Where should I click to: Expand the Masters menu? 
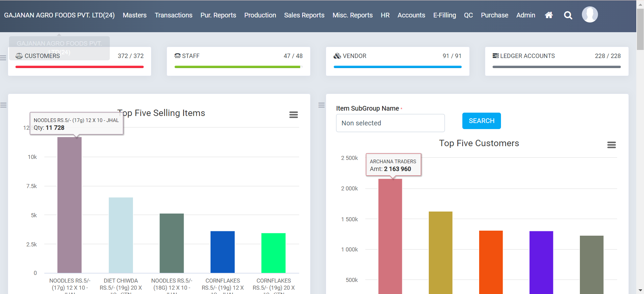pos(134,15)
